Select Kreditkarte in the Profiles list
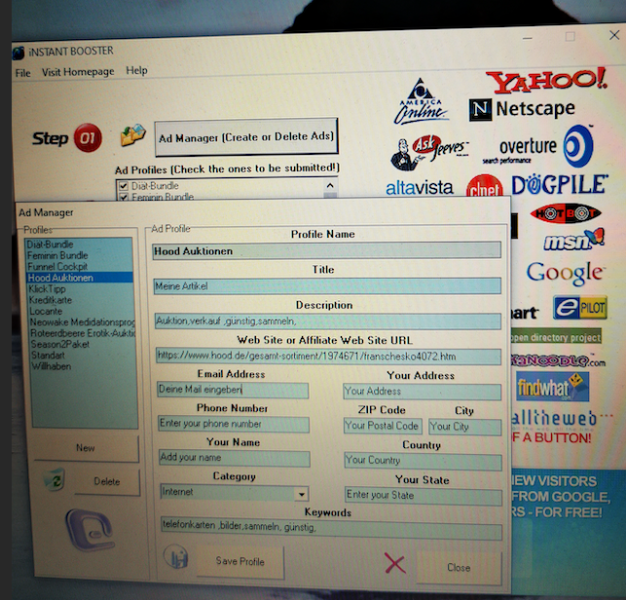Image resolution: width=626 pixels, height=600 pixels. click(x=51, y=300)
